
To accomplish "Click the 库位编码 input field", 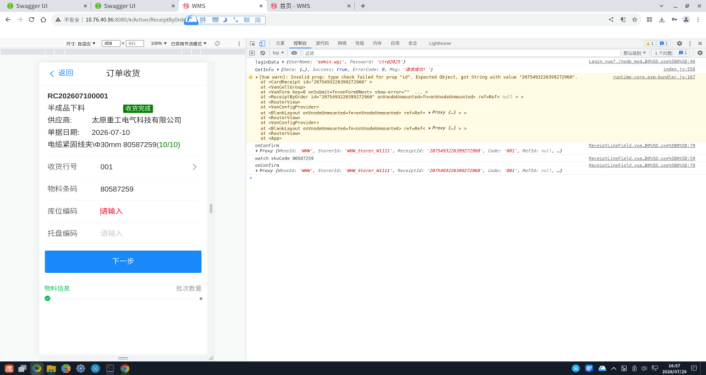I will 149,211.
